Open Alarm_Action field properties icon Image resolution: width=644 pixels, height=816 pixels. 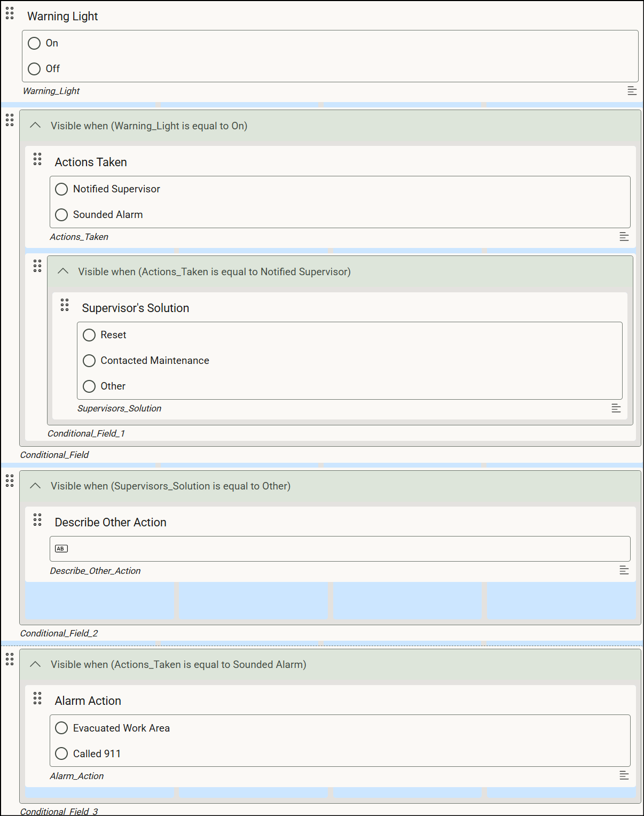(624, 775)
